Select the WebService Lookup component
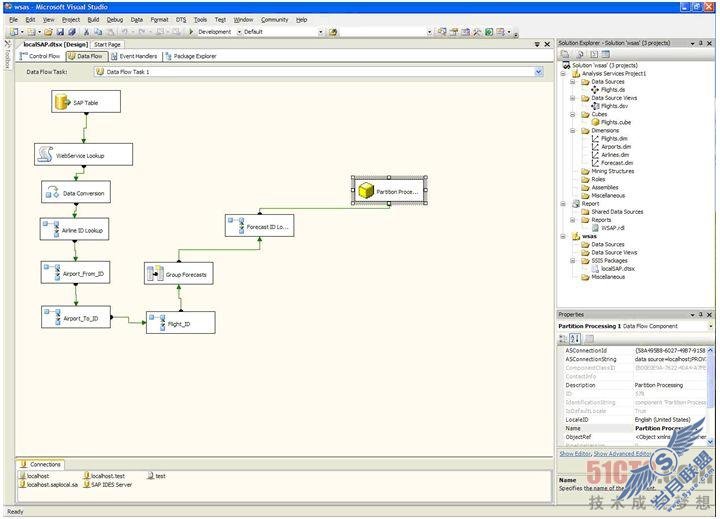This screenshot has width=720, height=519. pos(83,155)
